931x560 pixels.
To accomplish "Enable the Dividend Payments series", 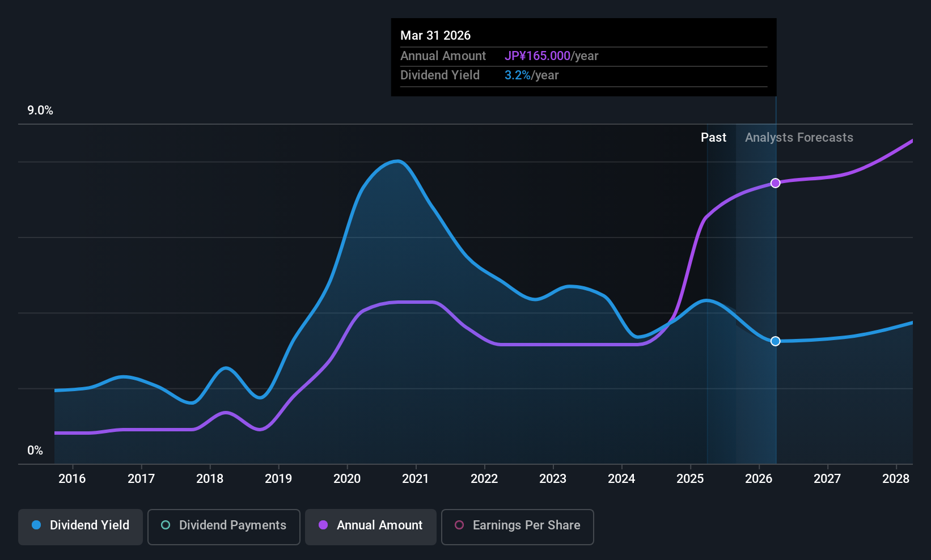I will click(x=223, y=526).
